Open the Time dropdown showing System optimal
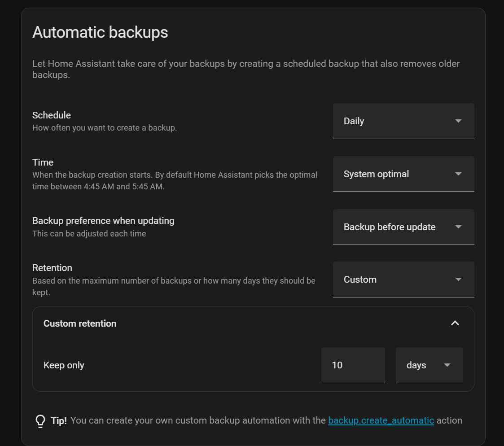 (x=395, y=174)
